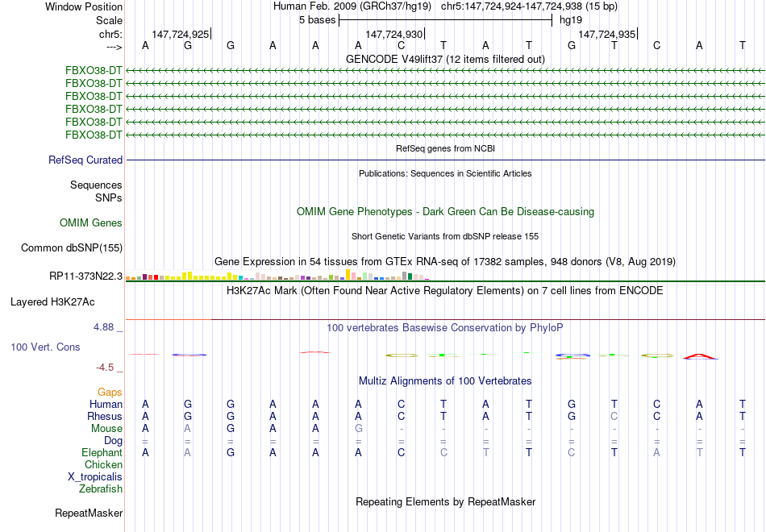Click the ---> sequence direction label
Image resolution: width=766 pixels, height=532 pixels.
coord(114,47)
